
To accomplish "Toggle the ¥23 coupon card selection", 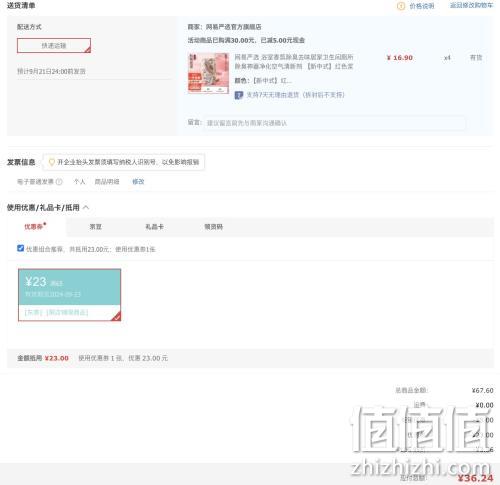I will point(69,295).
